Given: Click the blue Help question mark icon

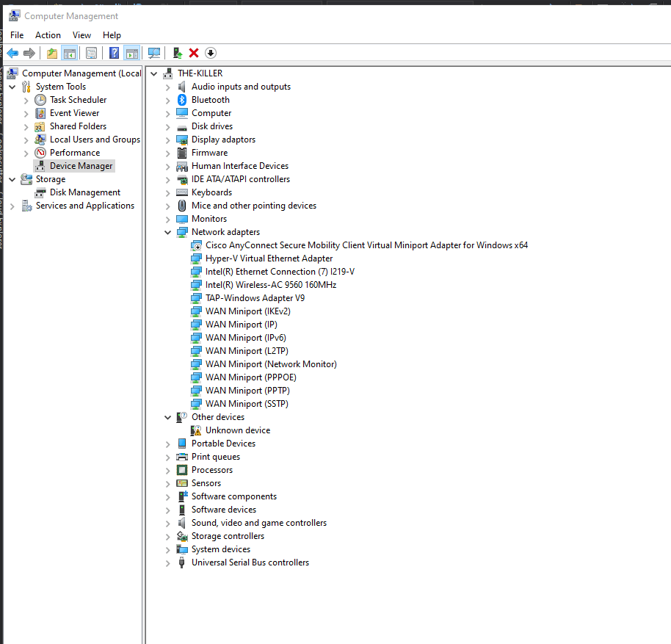Looking at the screenshot, I should tap(115, 53).
